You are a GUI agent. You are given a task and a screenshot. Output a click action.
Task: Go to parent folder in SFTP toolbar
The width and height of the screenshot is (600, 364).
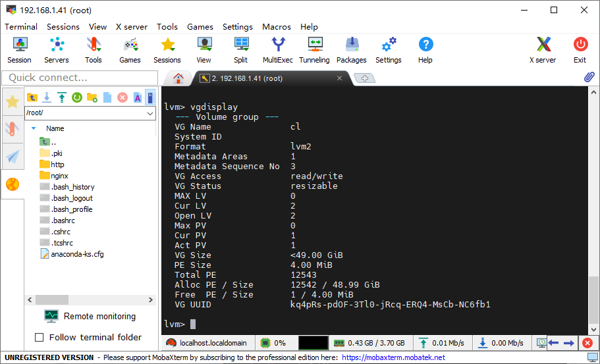coord(32,98)
